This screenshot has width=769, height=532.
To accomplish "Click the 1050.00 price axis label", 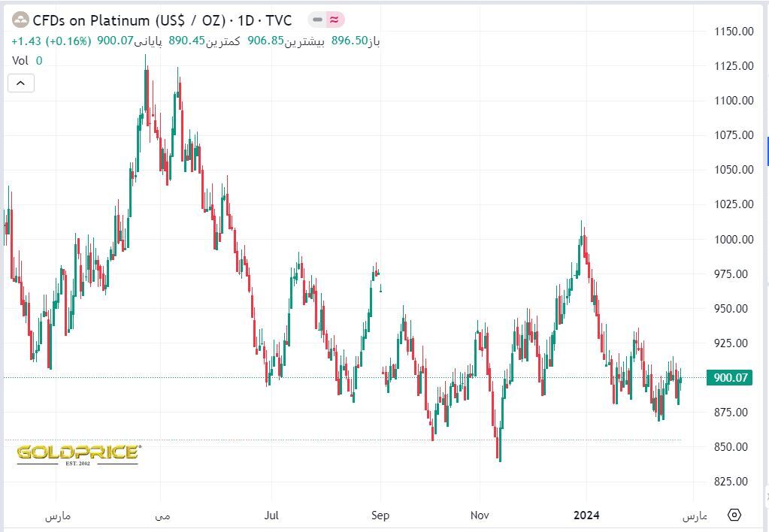I will (x=734, y=170).
